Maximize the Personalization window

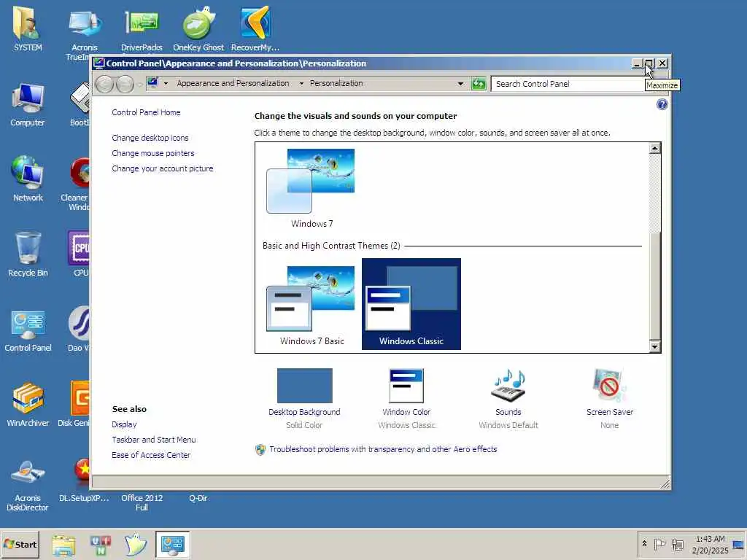[x=649, y=63]
